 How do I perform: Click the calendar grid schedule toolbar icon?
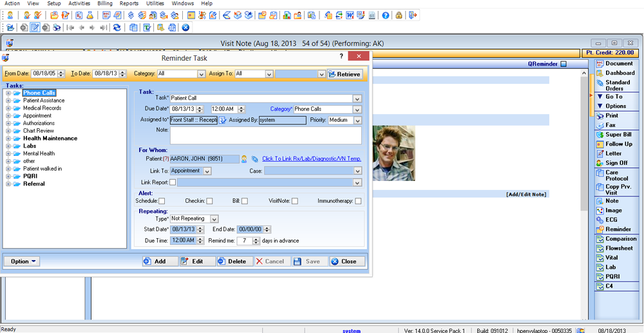pyautogui.click(x=191, y=15)
